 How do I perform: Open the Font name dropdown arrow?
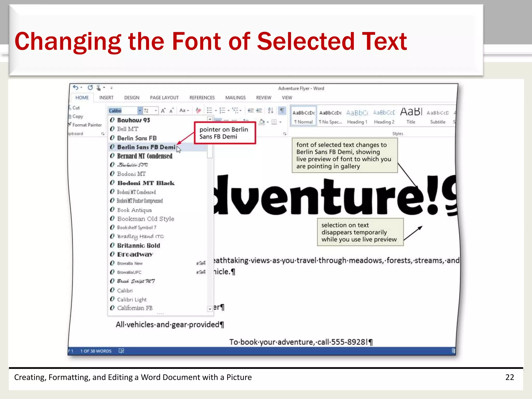pos(140,111)
